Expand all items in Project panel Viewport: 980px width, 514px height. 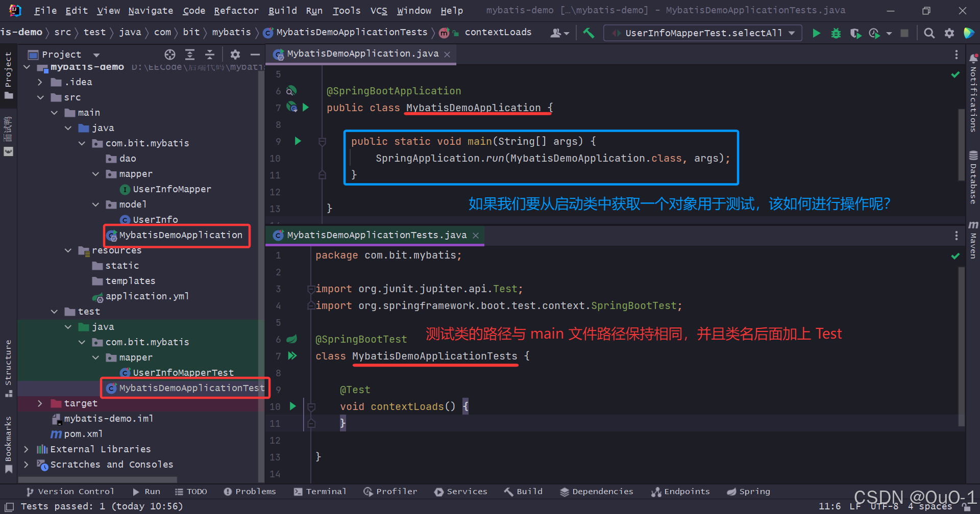click(x=190, y=55)
